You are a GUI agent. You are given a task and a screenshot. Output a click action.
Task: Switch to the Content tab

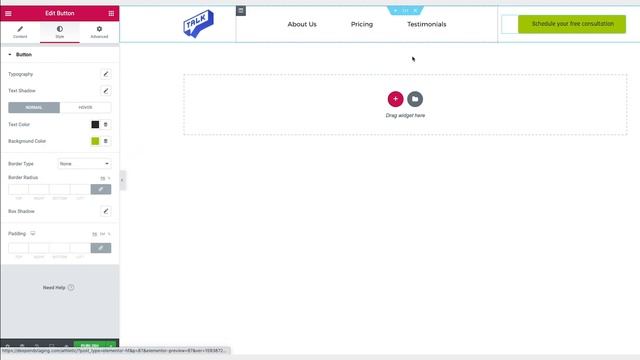(x=20, y=32)
